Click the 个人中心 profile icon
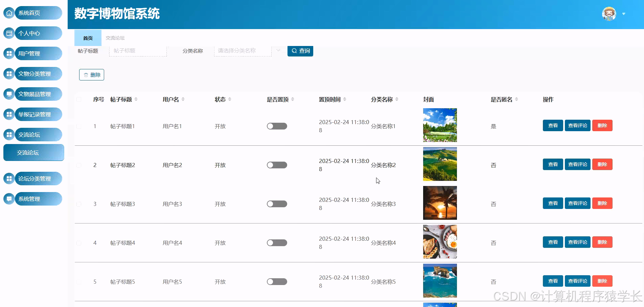 (8, 33)
